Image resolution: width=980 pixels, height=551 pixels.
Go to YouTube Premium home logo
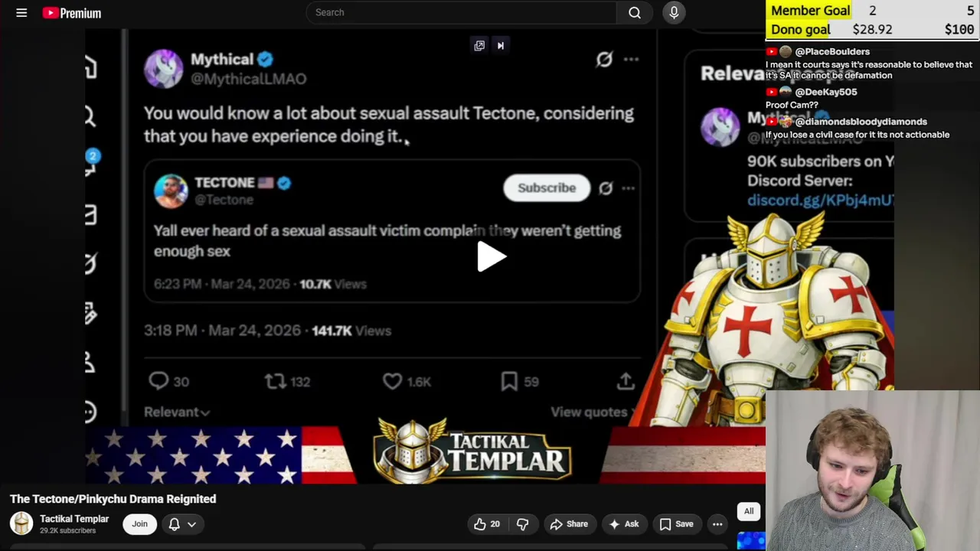coord(72,13)
